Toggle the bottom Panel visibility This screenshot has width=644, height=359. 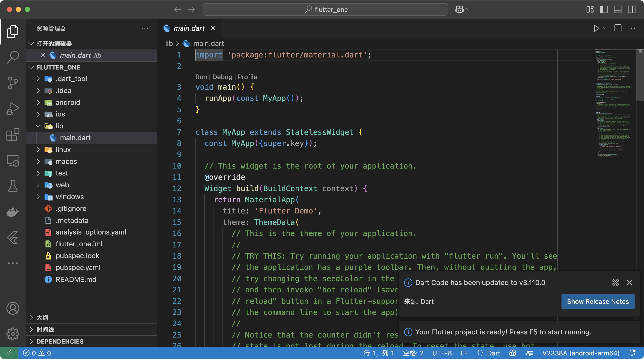point(617,9)
